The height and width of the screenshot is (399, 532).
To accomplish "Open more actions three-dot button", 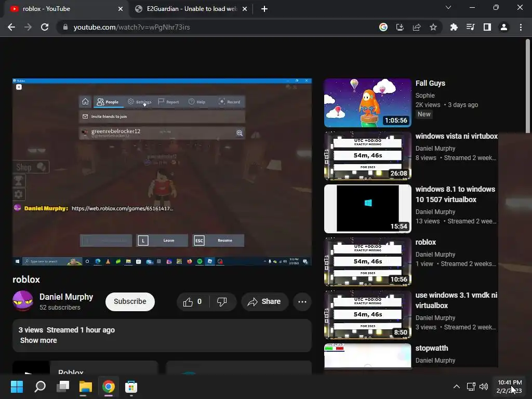I will 302,302.
